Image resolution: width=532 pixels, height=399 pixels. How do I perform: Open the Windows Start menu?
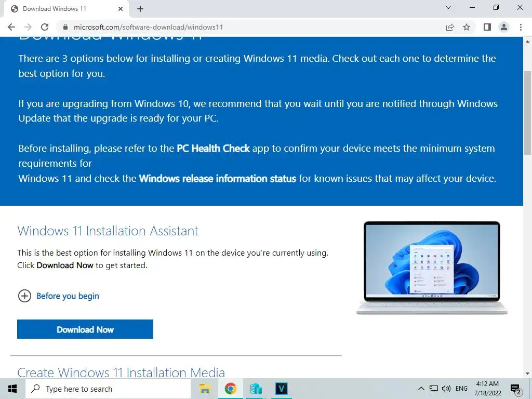pos(12,389)
